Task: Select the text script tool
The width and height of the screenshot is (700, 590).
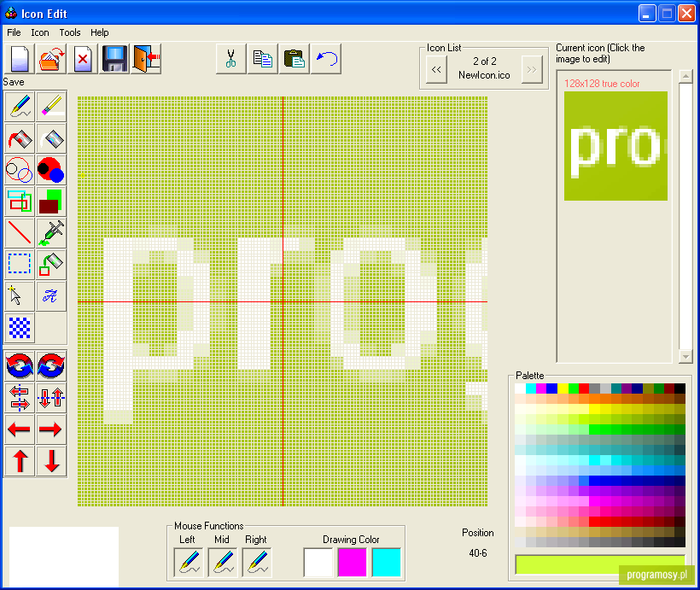Action: coord(51,296)
